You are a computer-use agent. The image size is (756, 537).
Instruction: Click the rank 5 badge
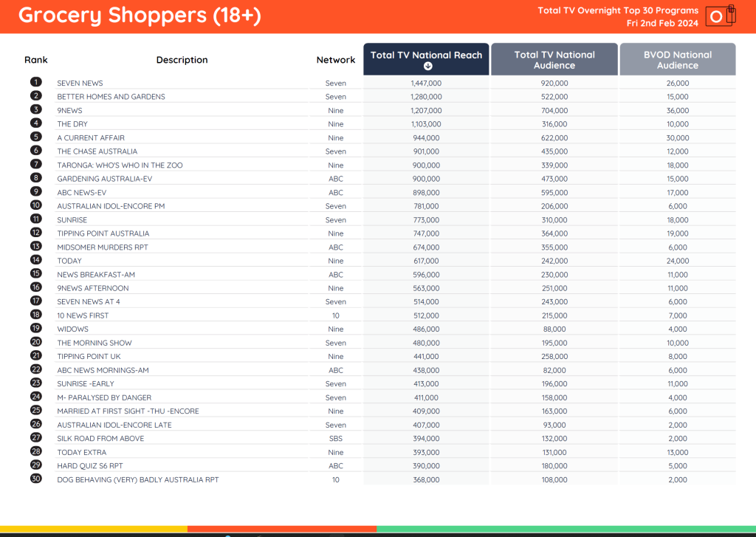pyautogui.click(x=36, y=137)
